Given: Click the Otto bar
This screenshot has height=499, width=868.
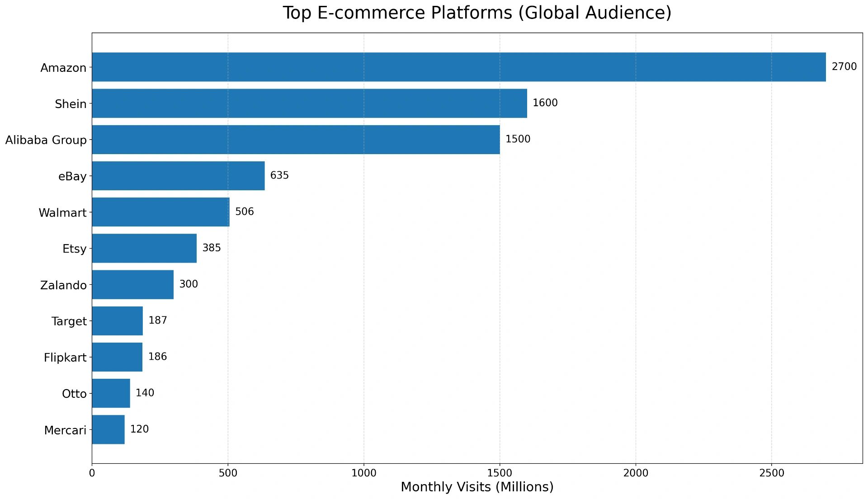Looking at the screenshot, I should coord(111,393).
